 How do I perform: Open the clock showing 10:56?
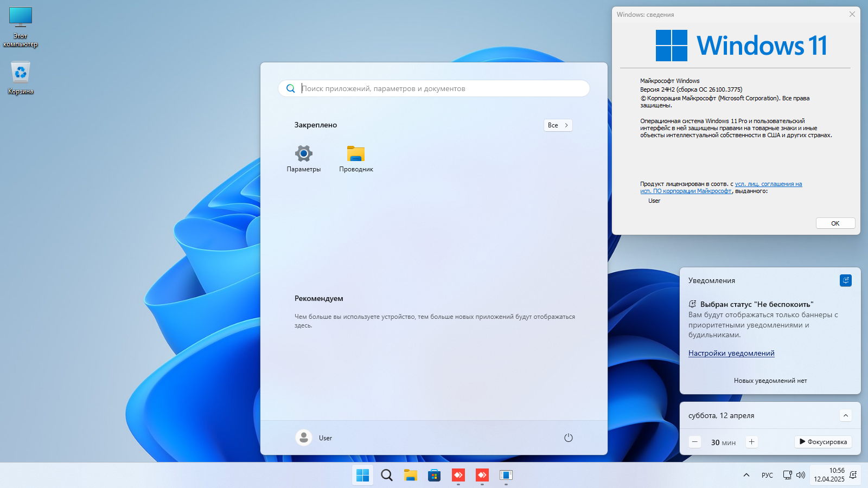[x=829, y=475]
